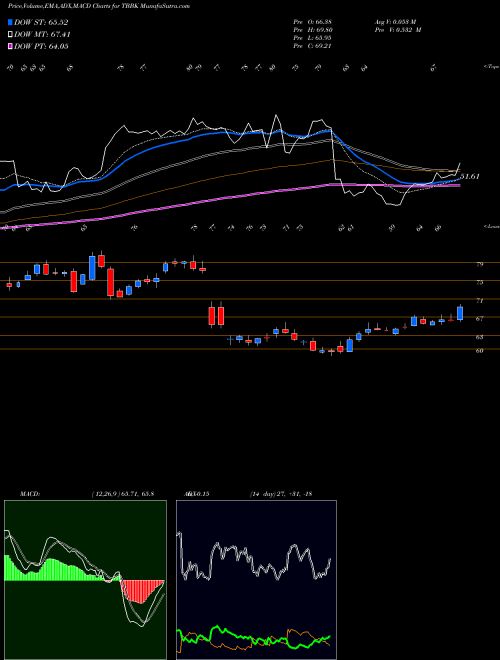Click the 51.61 EMA end label
This screenshot has height=660, width=500.
click(471, 176)
